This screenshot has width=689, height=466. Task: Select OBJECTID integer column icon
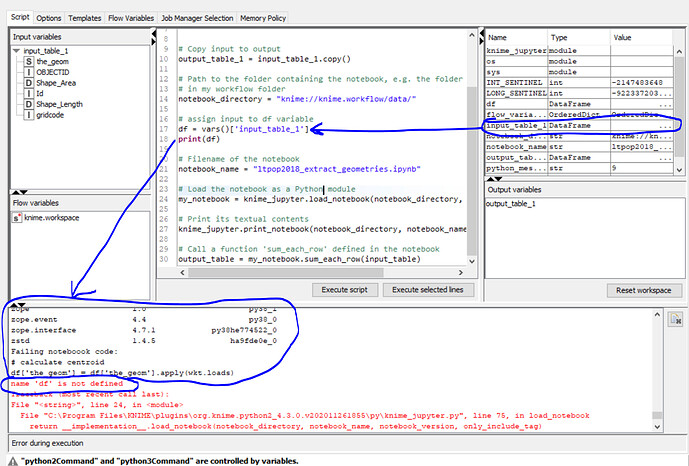coord(29,72)
